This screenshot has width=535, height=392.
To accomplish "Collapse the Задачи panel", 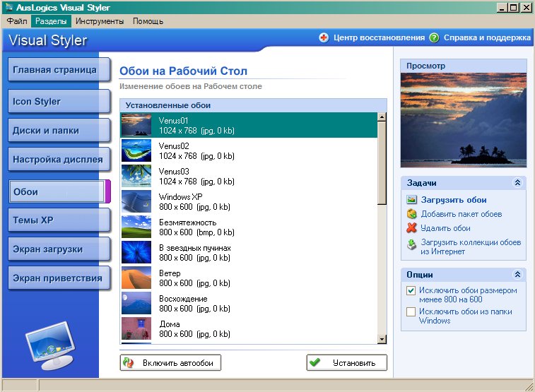I will (x=517, y=183).
